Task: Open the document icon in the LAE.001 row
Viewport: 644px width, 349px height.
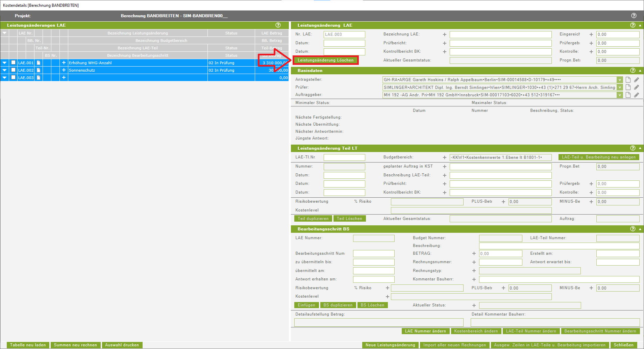Action: (x=39, y=63)
